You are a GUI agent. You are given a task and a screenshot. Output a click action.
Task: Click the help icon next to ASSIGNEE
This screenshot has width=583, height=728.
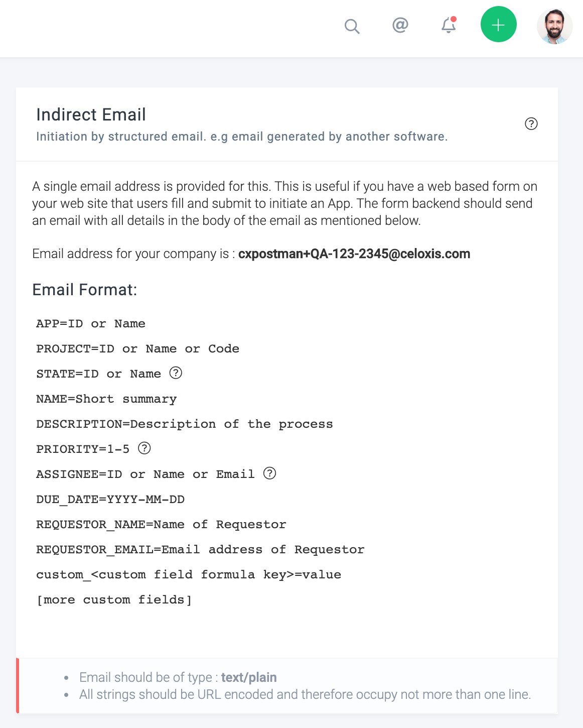270,473
